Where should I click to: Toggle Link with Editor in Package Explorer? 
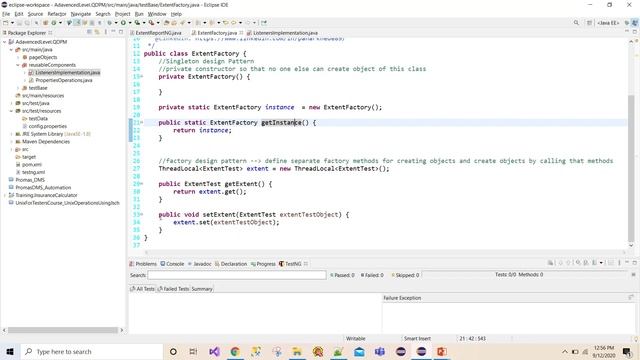pos(97,32)
